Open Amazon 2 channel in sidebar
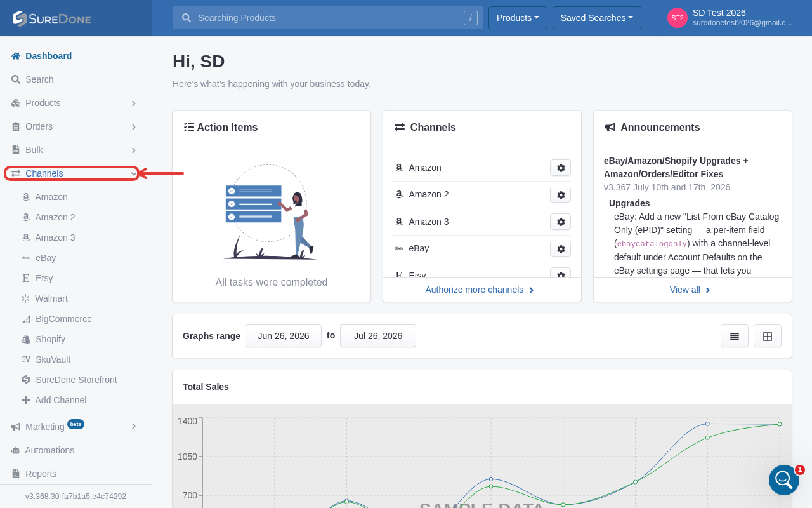This screenshot has height=508, width=812. click(55, 217)
